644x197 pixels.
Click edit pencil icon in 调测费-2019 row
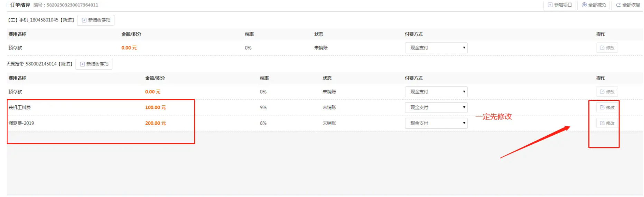pyautogui.click(x=602, y=123)
